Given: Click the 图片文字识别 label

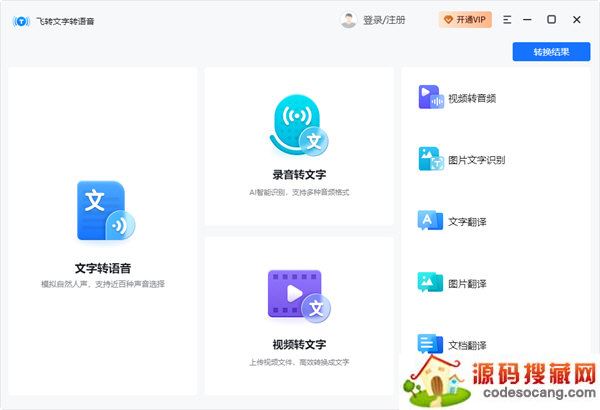Looking at the screenshot, I should (x=476, y=160).
